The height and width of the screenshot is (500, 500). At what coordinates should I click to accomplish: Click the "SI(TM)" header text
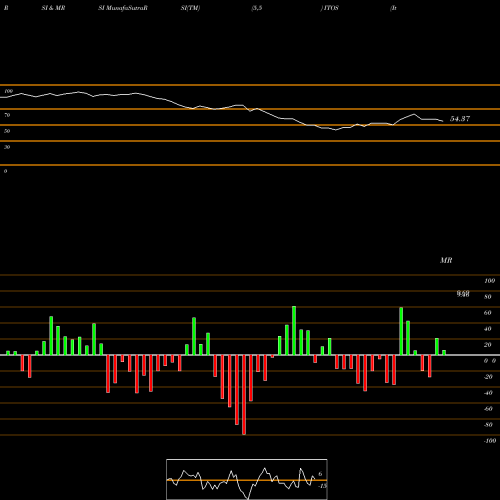coord(190,8)
